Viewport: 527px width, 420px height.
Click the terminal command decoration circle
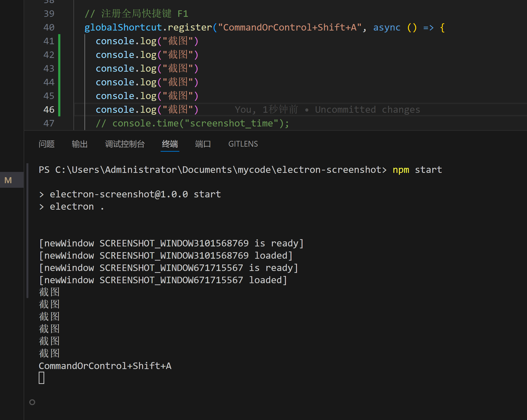pyautogui.click(x=32, y=402)
